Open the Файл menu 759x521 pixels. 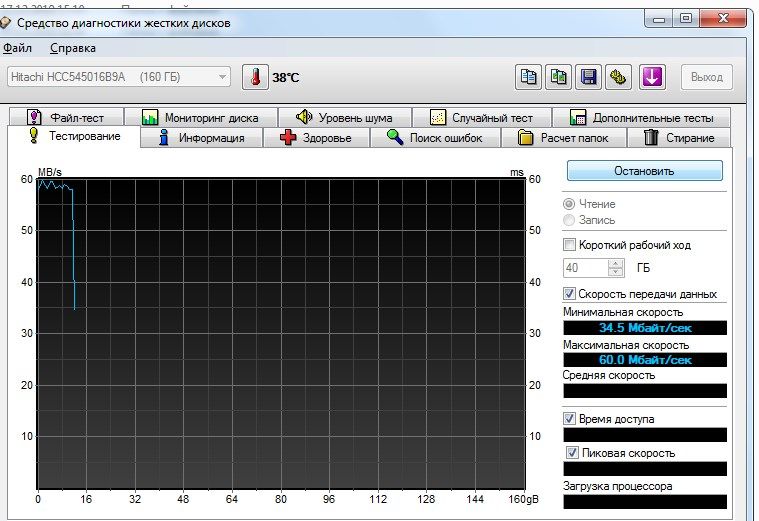pyautogui.click(x=17, y=48)
